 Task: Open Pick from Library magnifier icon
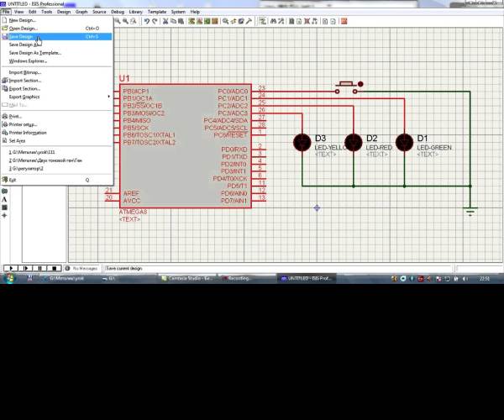pos(226,21)
